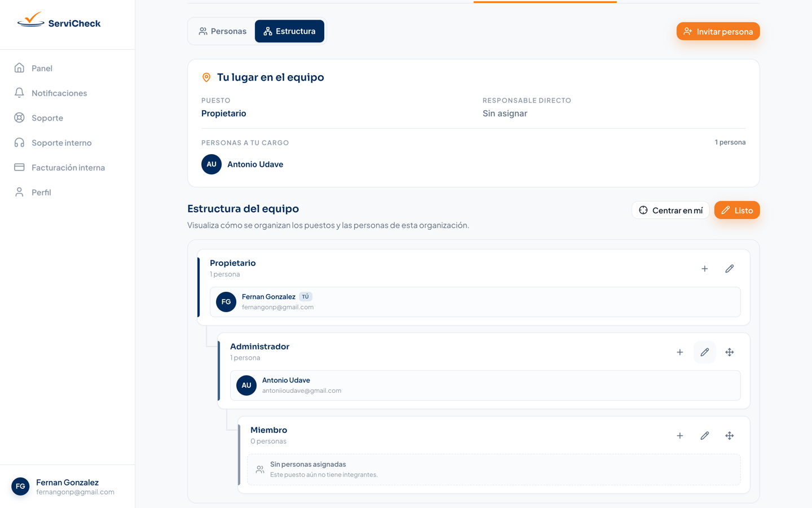Select Fernan Gonzalez row in Propietario
Viewport: 812px width, 508px height.
click(x=475, y=302)
